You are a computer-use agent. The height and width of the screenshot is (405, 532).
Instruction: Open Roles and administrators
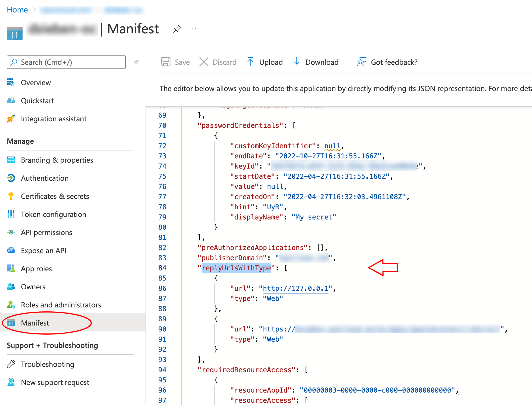point(61,305)
